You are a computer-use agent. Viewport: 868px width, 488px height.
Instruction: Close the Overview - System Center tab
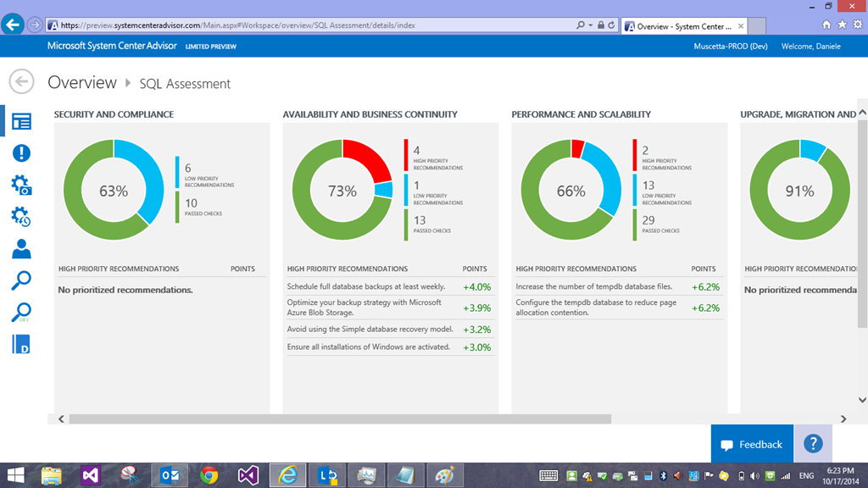click(741, 26)
